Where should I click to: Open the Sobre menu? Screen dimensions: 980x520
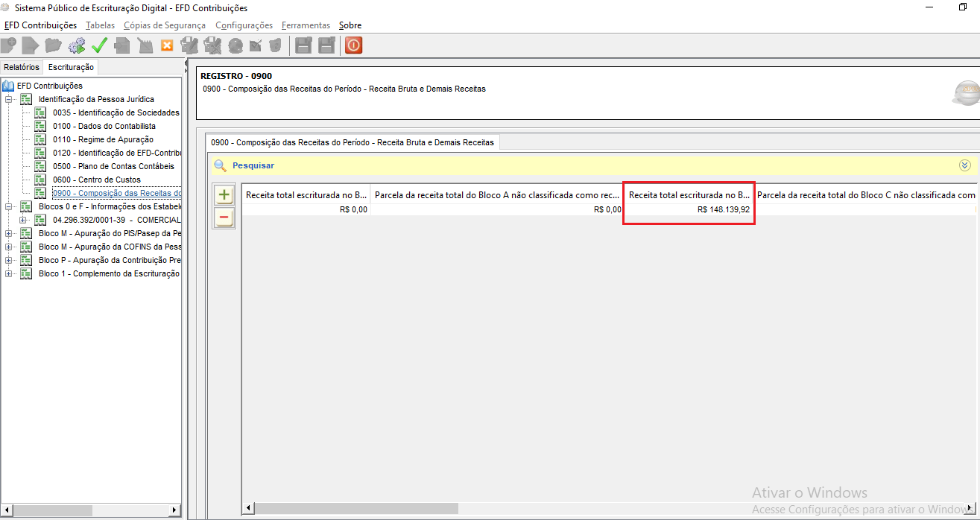point(350,25)
